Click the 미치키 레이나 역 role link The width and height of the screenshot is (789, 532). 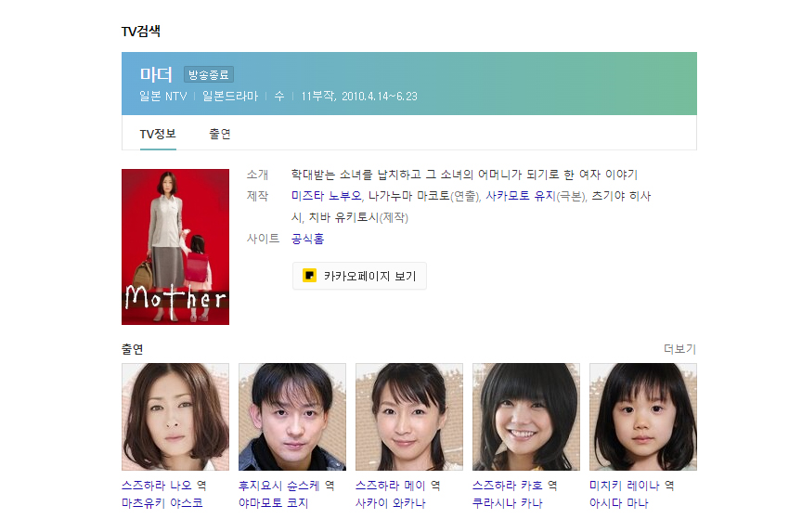[x=631, y=486]
